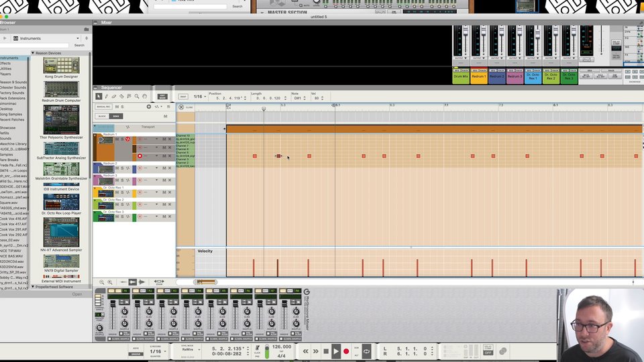
Task: Toggle Block view mode button
Action: tap(102, 116)
